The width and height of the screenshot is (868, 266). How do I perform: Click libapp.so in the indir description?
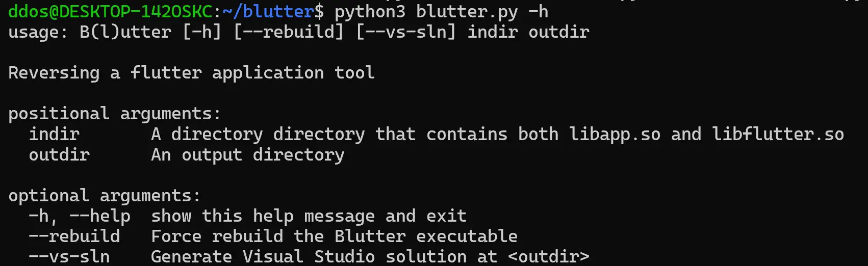click(615, 135)
